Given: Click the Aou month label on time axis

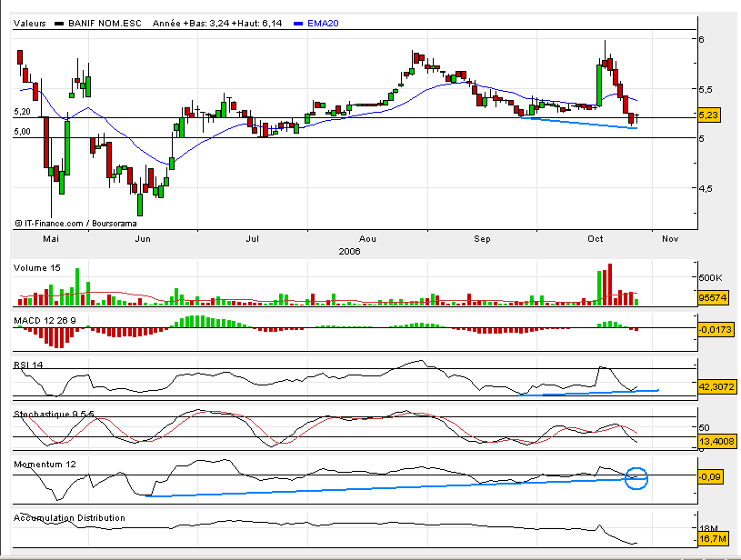Looking at the screenshot, I should pos(367,239).
